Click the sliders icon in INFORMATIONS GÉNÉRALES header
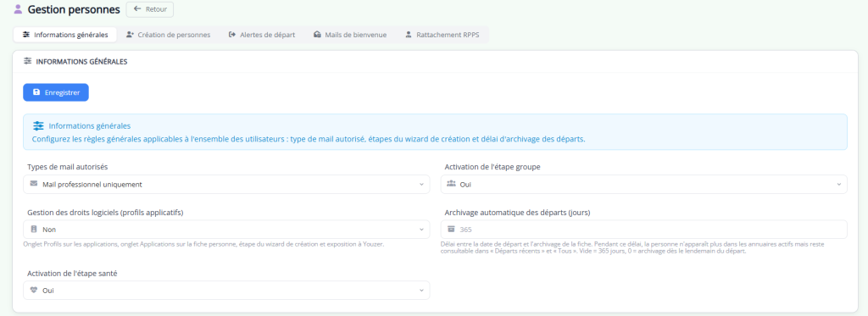The height and width of the screenshot is (316, 868). pos(28,62)
